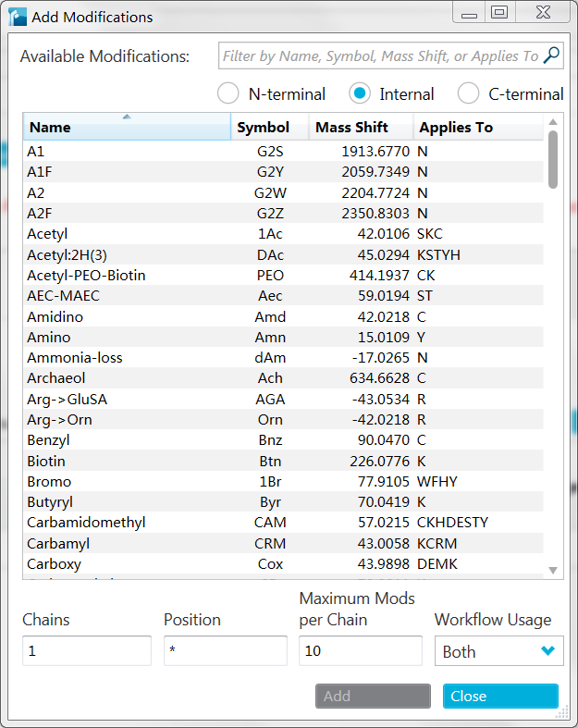Click the search magnifier icon in filter box

(551, 56)
